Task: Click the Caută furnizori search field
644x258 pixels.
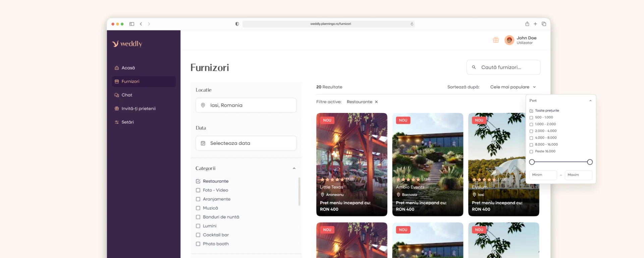Action: point(503,68)
